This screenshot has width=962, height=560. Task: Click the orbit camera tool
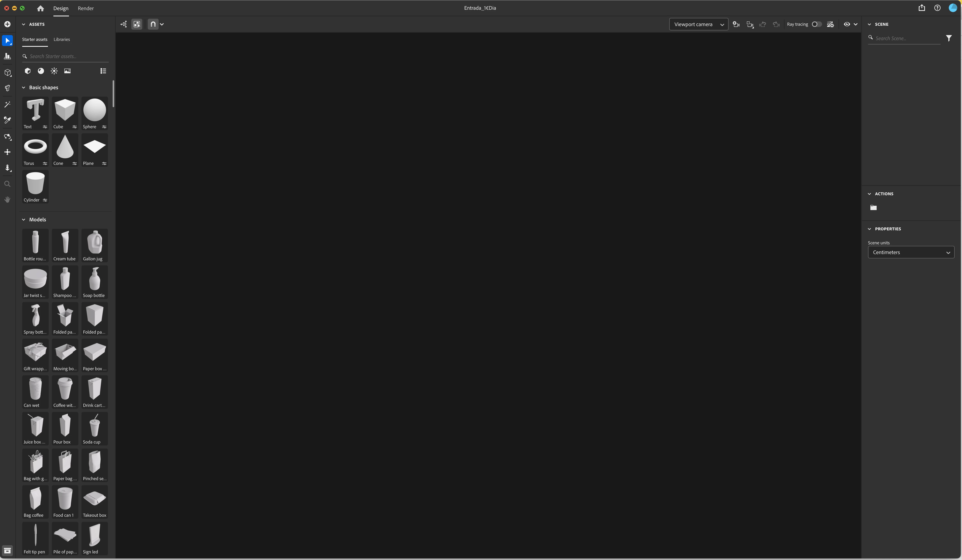pos(7,137)
